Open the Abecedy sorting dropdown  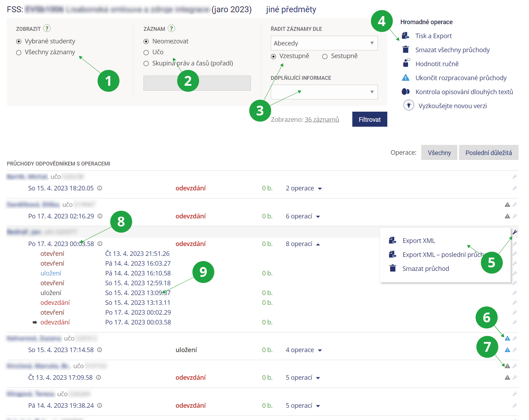tap(324, 43)
